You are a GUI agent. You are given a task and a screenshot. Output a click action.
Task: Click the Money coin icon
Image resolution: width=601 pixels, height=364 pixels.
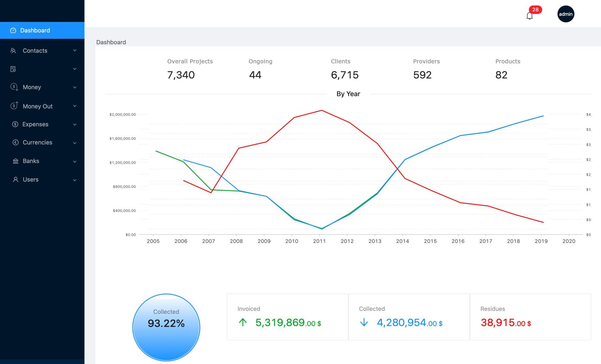(x=14, y=87)
